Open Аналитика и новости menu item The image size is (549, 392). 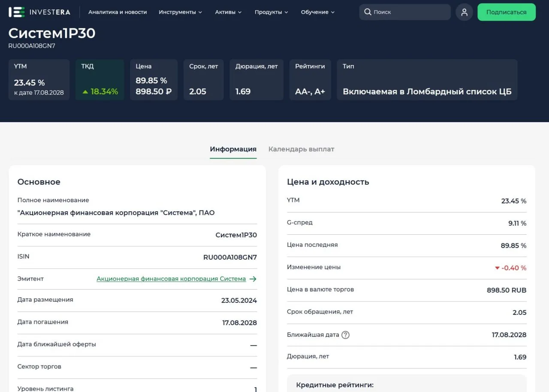(x=118, y=12)
